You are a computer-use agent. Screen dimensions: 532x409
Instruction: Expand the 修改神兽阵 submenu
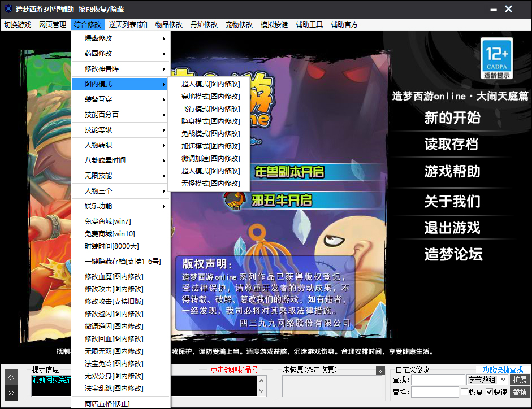point(120,69)
